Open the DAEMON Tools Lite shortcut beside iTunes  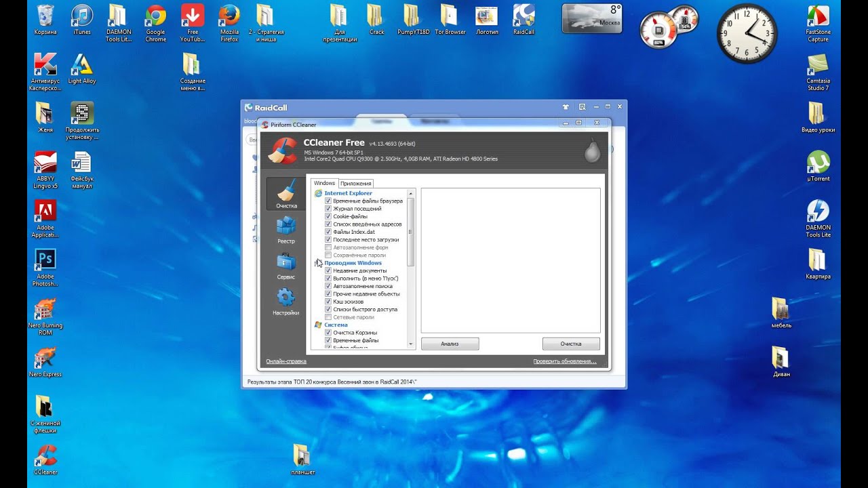coord(119,23)
